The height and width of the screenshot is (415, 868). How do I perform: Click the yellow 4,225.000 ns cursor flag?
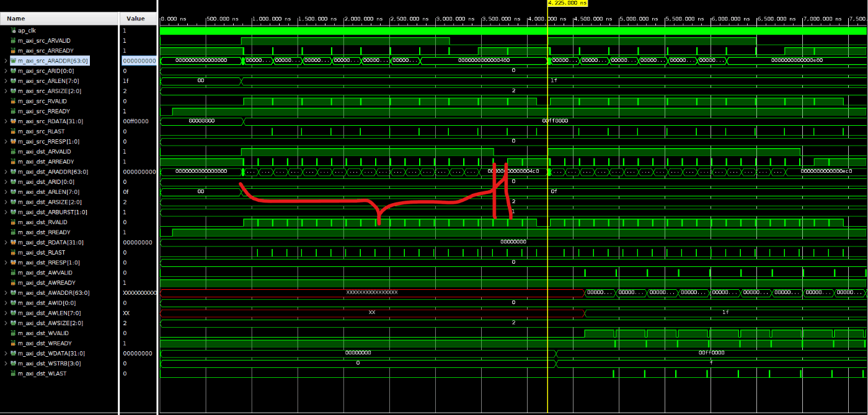coord(567,3)
